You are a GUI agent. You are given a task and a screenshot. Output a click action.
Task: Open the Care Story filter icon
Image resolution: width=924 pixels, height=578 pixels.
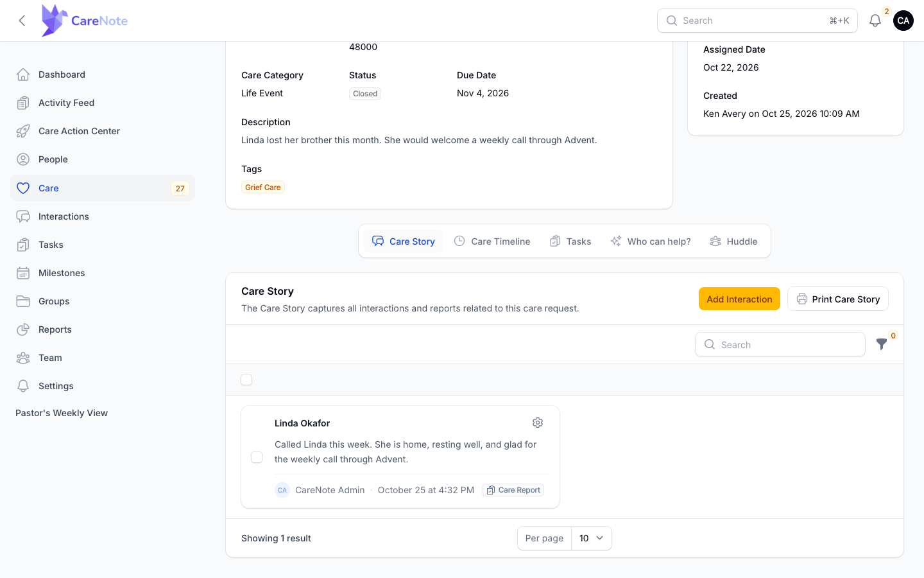882,344
